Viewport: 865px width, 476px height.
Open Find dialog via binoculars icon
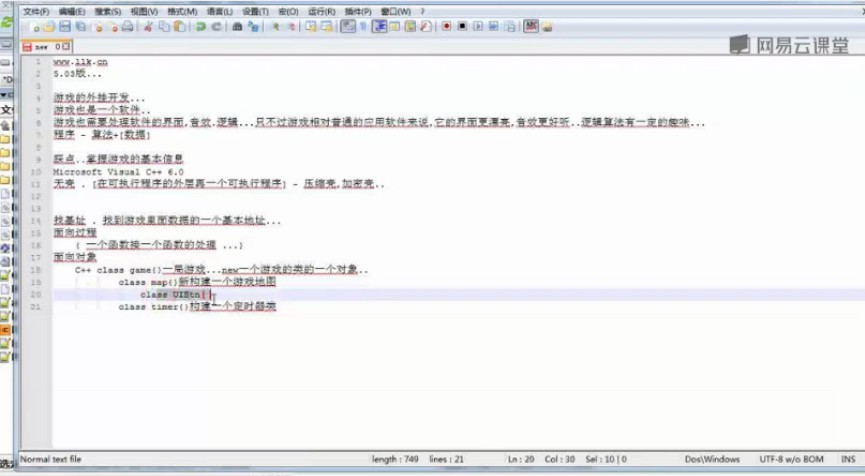237,26
